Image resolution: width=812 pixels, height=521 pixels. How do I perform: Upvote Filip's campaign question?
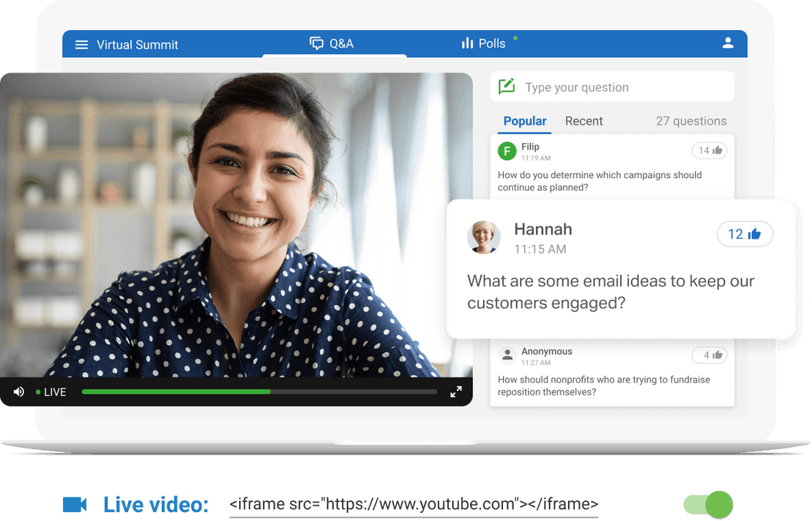(x=709, y=149)
